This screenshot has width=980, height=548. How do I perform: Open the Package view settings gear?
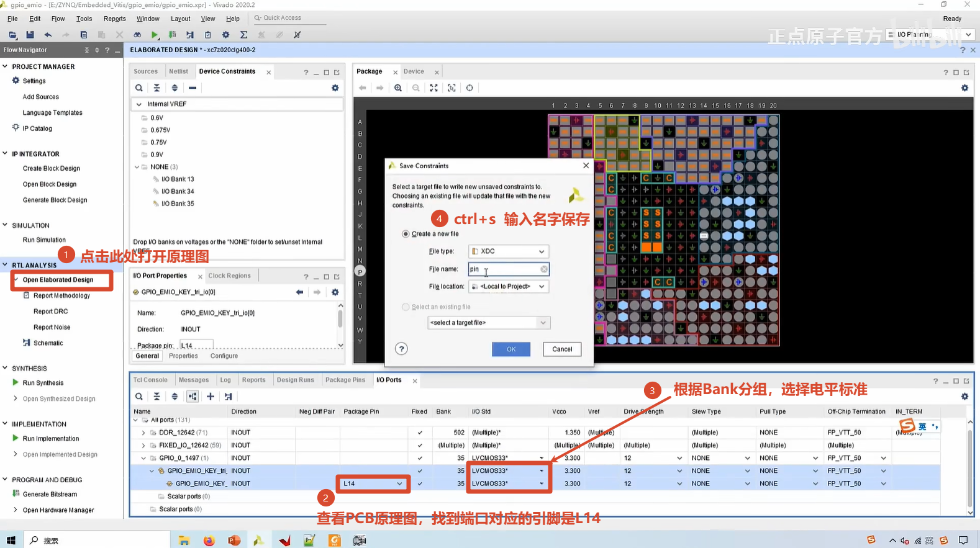point(964,88)
